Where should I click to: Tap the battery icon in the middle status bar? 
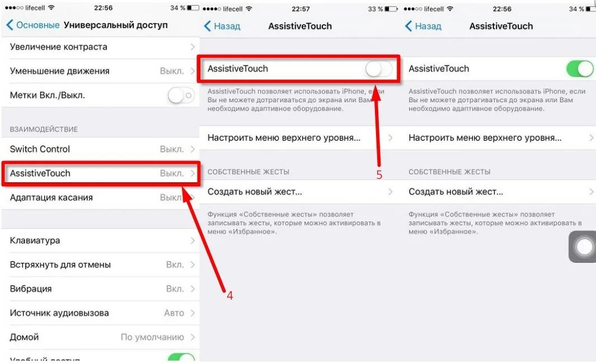point(391,8)
